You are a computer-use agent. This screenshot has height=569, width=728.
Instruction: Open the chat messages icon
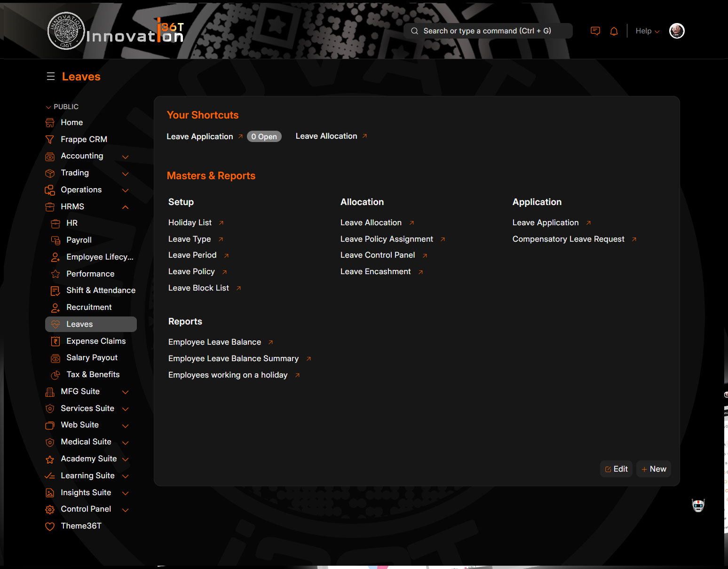[x=595, y=31]
